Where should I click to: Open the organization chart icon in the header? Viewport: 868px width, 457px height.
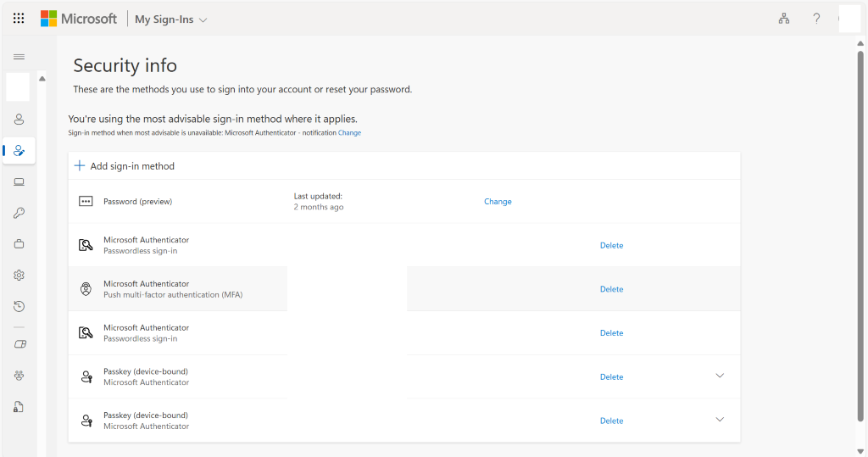784,19
